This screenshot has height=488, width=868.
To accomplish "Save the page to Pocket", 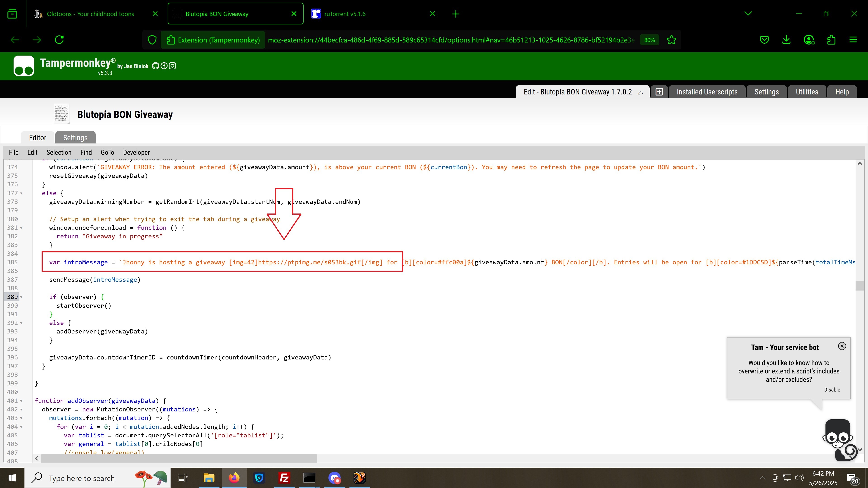I will (764, 40).
